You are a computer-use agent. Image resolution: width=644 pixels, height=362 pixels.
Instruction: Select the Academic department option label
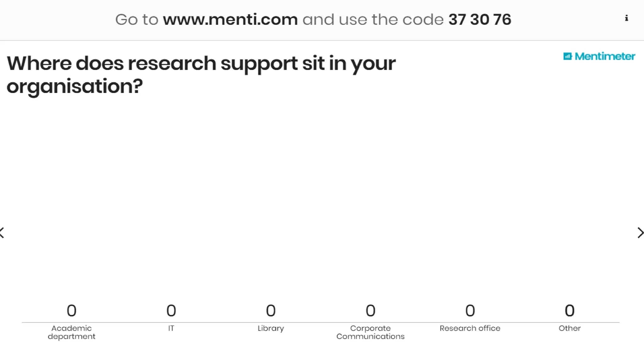(71, 332)
